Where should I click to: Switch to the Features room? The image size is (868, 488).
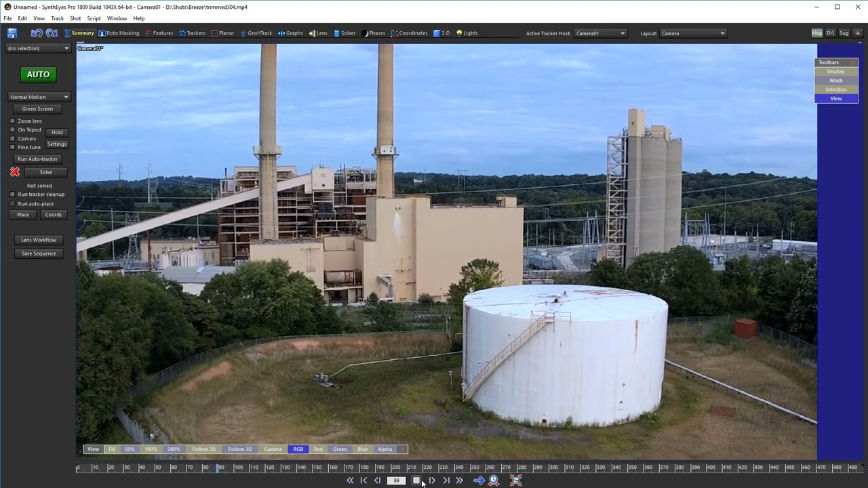(159, 33)
